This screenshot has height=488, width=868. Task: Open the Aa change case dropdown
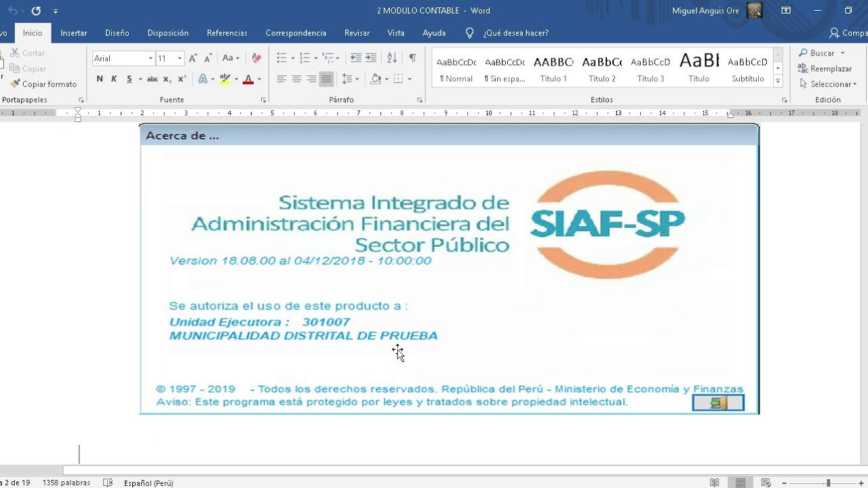231,58
